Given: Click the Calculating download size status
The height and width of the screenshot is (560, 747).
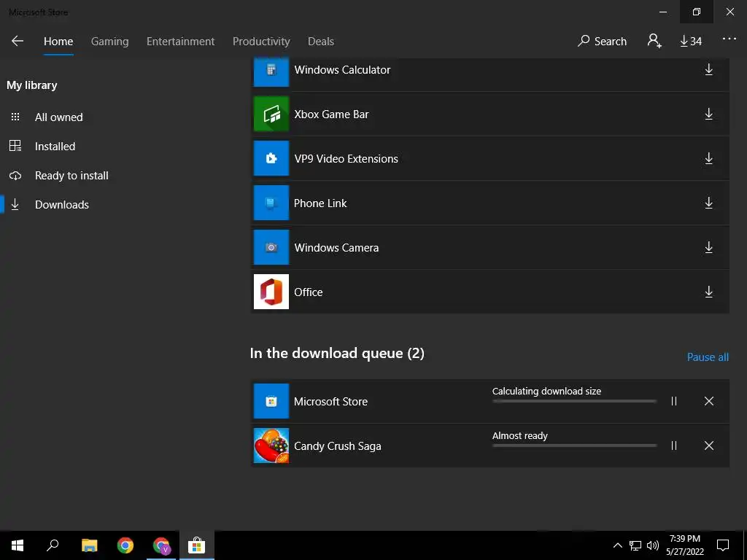Looking at the screenshot, I should click(x=546, y=392).
